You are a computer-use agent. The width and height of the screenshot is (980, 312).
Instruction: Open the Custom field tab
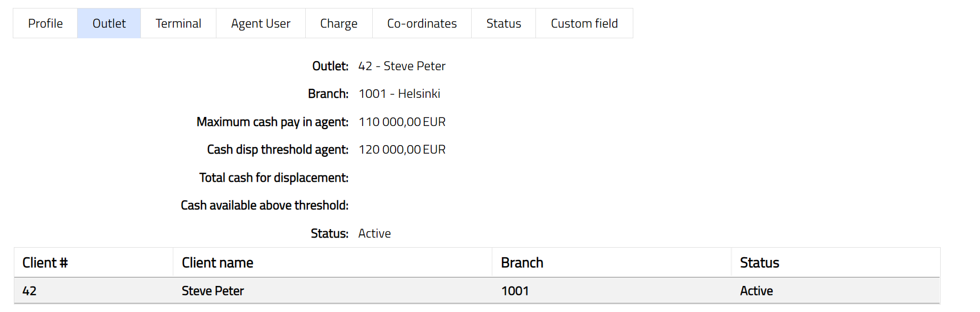pos(584,23)
